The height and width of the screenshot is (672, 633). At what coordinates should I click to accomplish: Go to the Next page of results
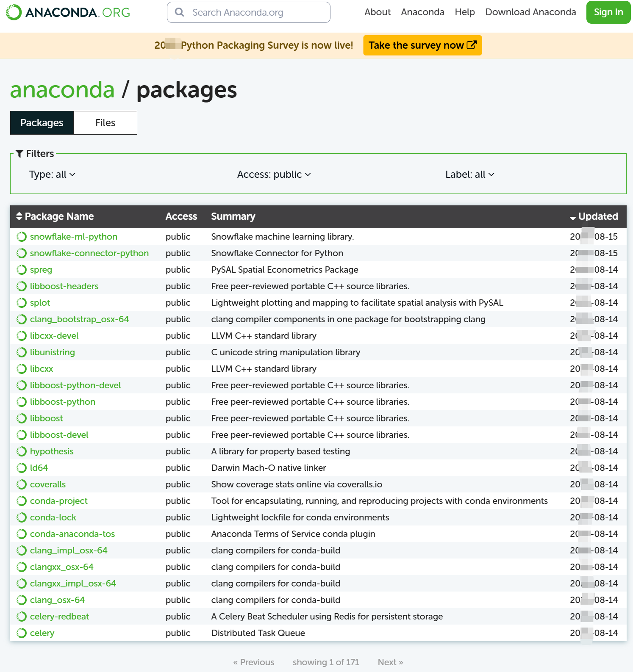390,662
